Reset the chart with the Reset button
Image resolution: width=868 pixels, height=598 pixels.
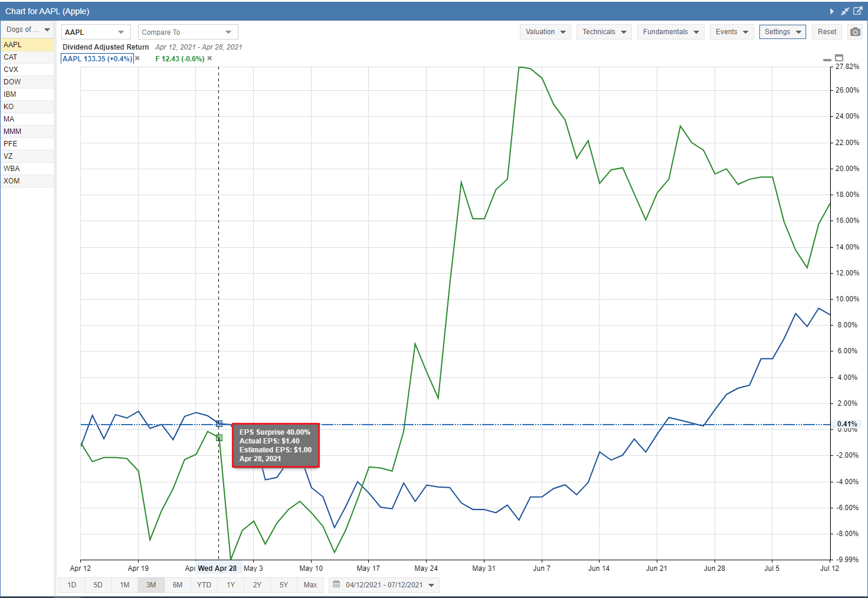tap(827, 32)
